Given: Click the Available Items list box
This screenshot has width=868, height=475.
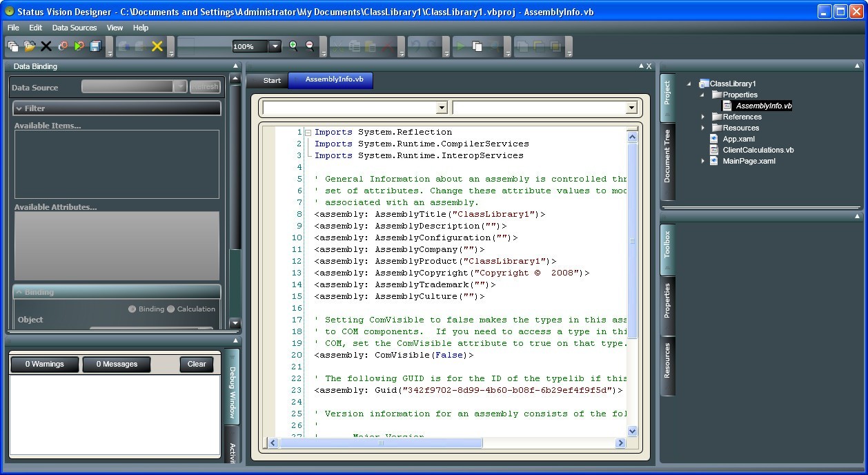Looking at the screenshot, I should [117, 164].
